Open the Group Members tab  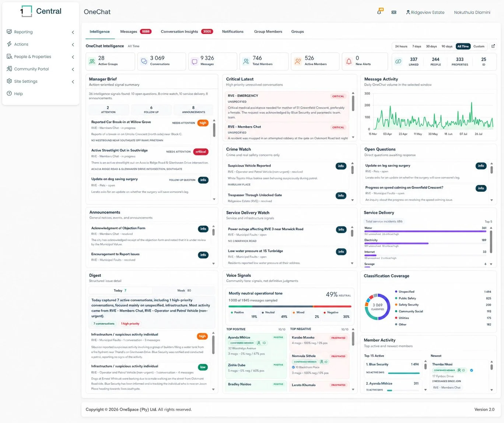coord(268,32)
